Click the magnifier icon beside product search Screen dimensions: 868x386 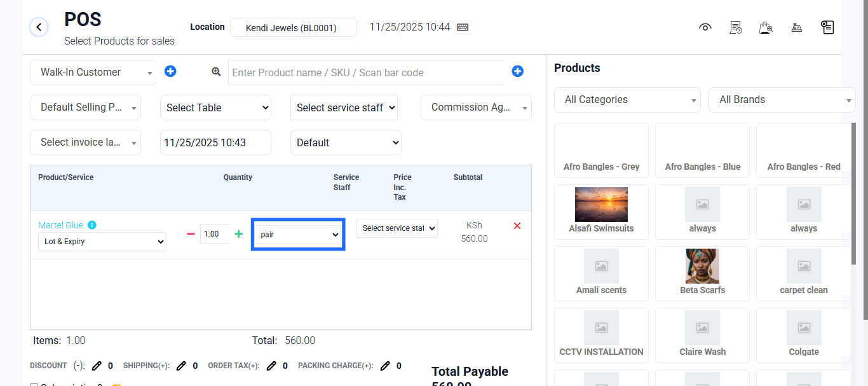click(x=216, y=72)
